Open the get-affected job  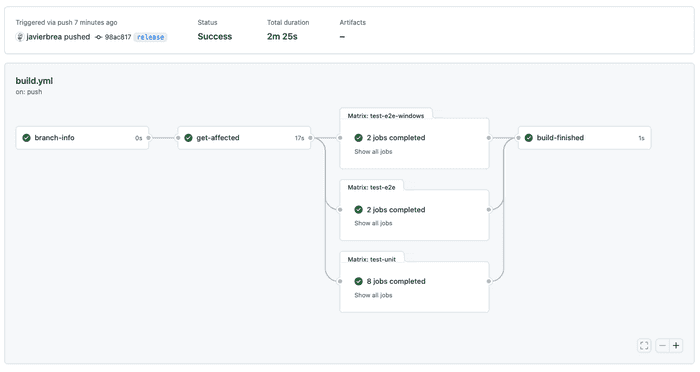244,138
